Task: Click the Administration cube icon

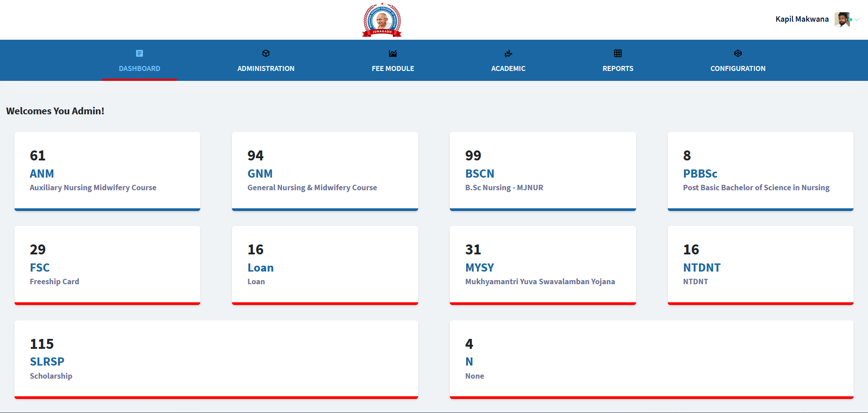Action: pos(266,53)
